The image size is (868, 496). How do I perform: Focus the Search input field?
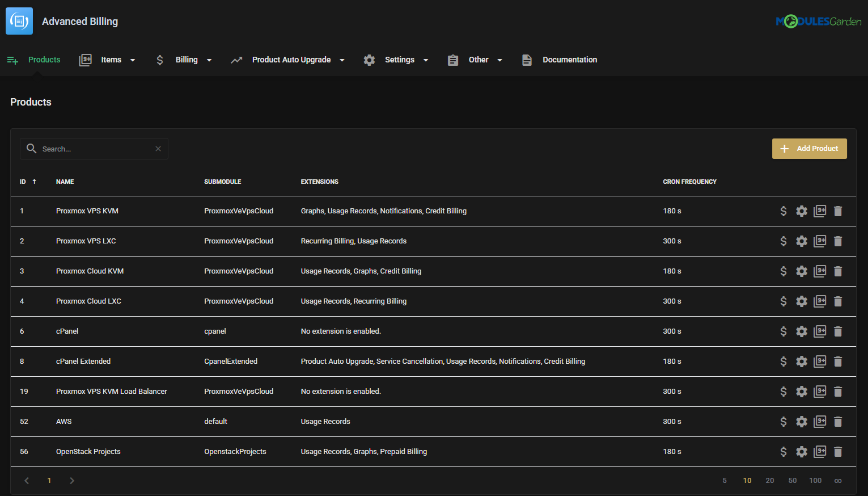coord(94,149)
